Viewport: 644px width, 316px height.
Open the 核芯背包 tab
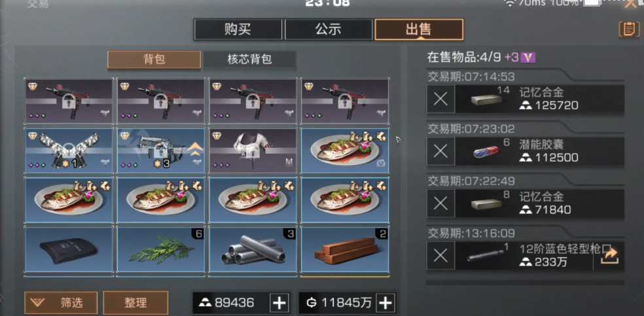(x=250, y=60)
